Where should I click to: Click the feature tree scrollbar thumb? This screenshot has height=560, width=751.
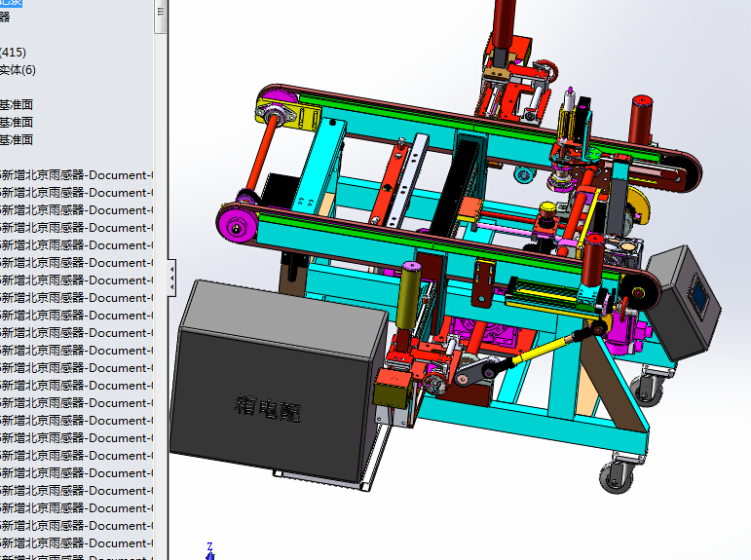point(161,16)
